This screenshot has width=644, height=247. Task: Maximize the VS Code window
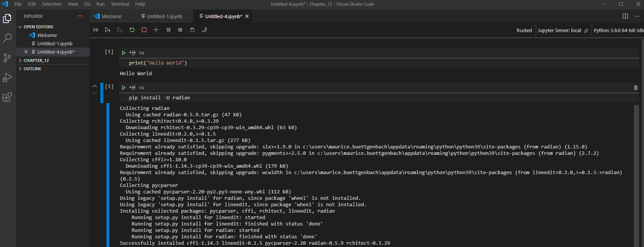pos(621,4)
